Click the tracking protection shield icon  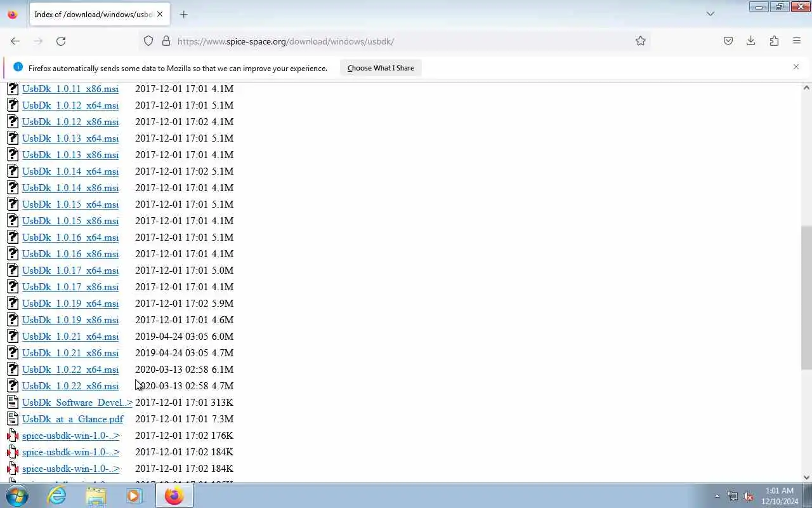tap(148, 41)
